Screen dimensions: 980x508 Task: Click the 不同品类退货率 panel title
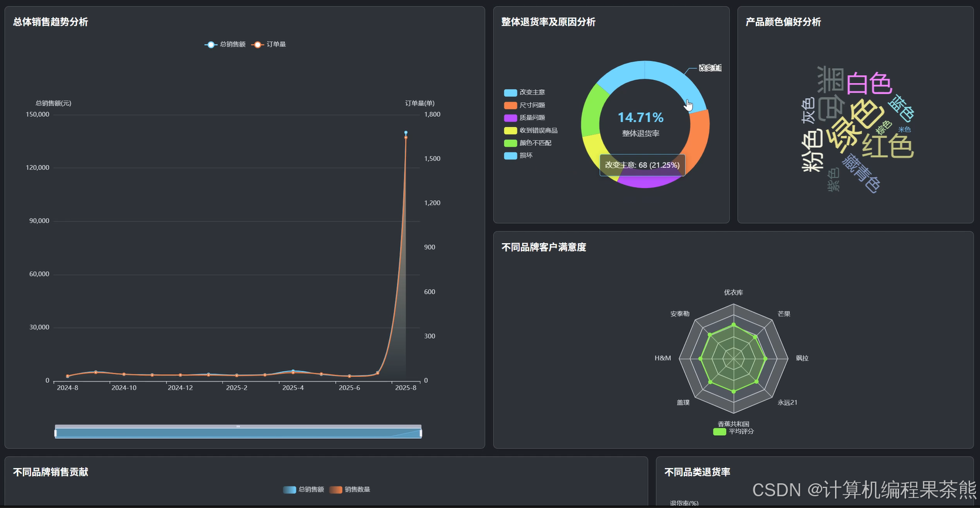pyautogui.click(x=697, y=472)
